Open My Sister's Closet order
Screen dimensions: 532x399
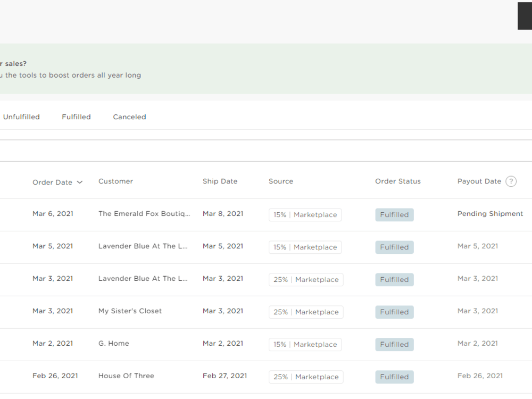click(130, 311)
